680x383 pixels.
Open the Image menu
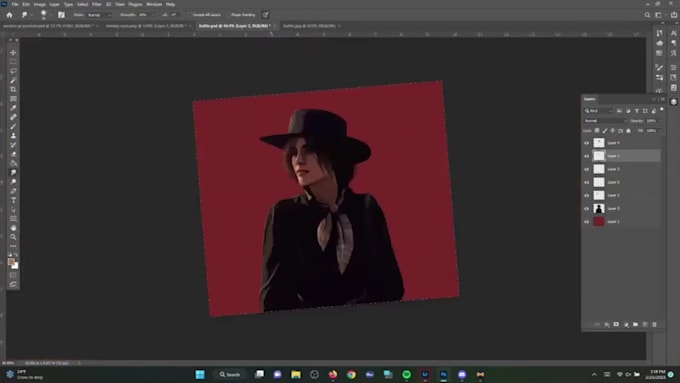[x=39, y=4]
